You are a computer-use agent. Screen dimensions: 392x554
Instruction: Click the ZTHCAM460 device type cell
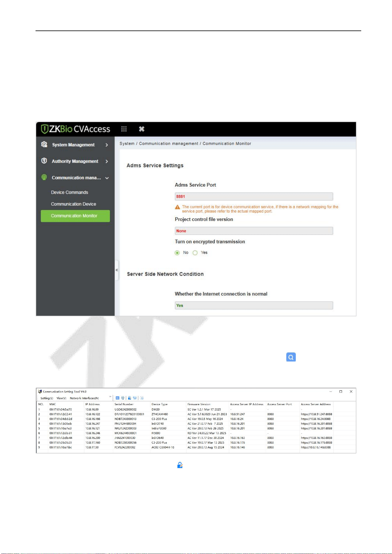click(x=160, y=414)
